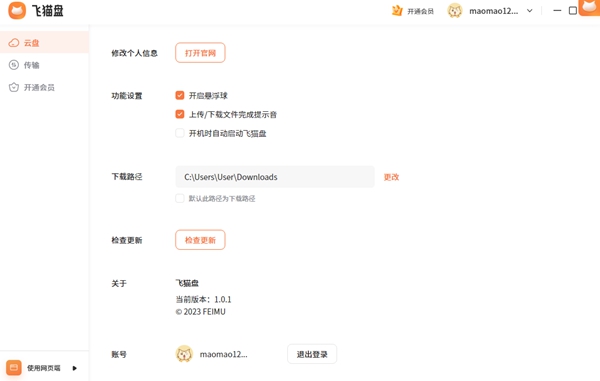Click the account avatar beside 账号
This screenshot has height=381, width=600.
(x=184, y=354)
